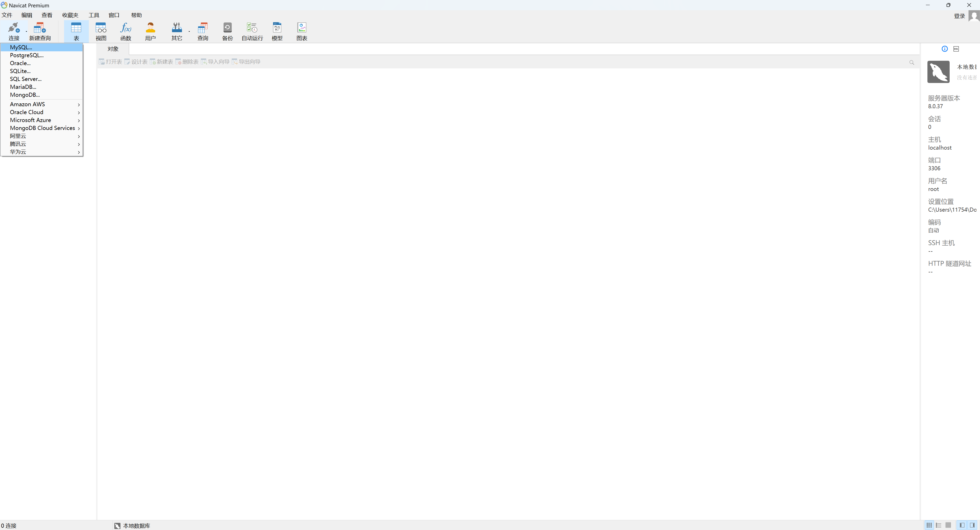Image resolution: width=980 pixels, height=530 pixels.
Task: Open the dropdown arrow beside 连接
Action: pyautogui.click(x=26, y=31)
